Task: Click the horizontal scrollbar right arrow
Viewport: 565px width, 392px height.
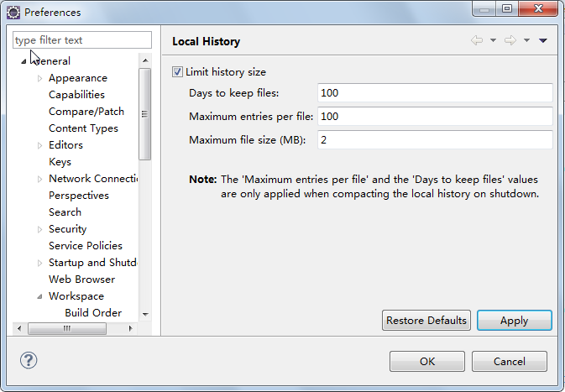Action: (x=130, y=328)
